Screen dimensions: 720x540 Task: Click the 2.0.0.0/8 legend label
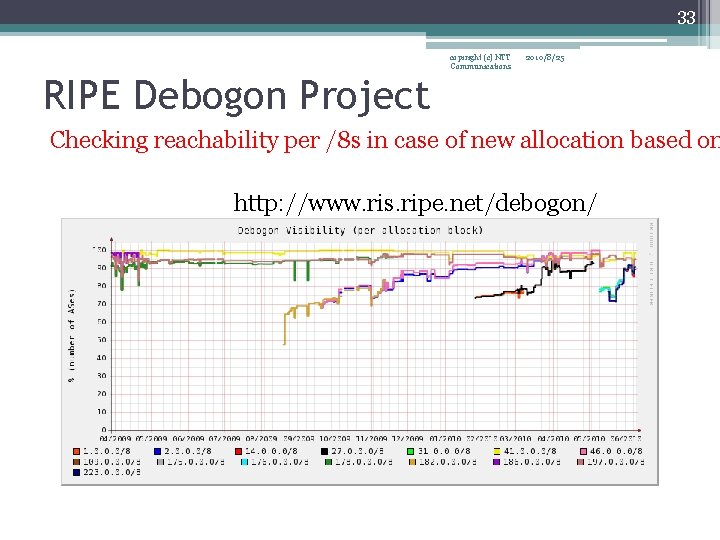tap(188, 452)
